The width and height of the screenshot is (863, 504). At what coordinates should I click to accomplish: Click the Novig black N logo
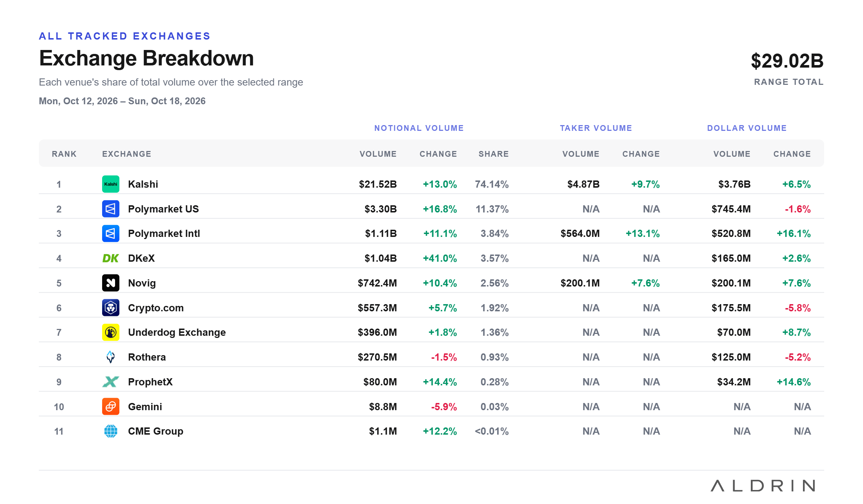(111, 283)
